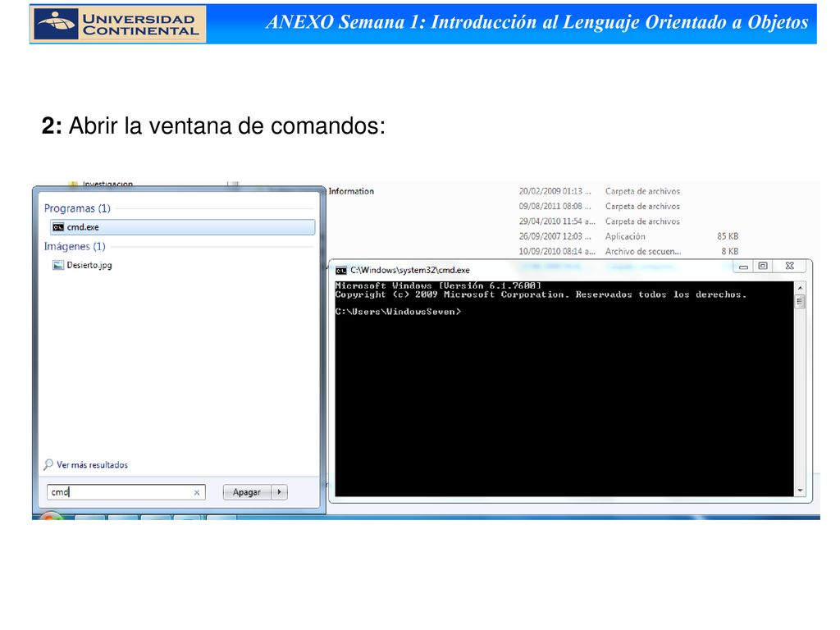Select the Information folder in Explorer

coord(351,191)
